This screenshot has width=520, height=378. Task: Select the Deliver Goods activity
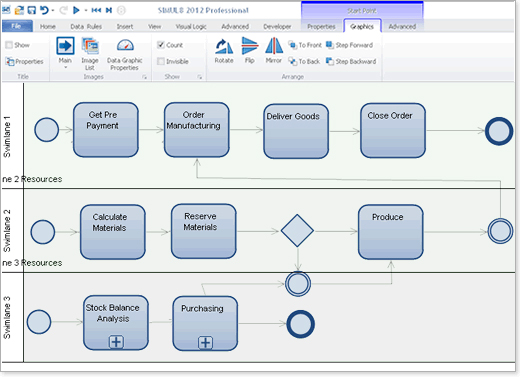coord(296,131)
